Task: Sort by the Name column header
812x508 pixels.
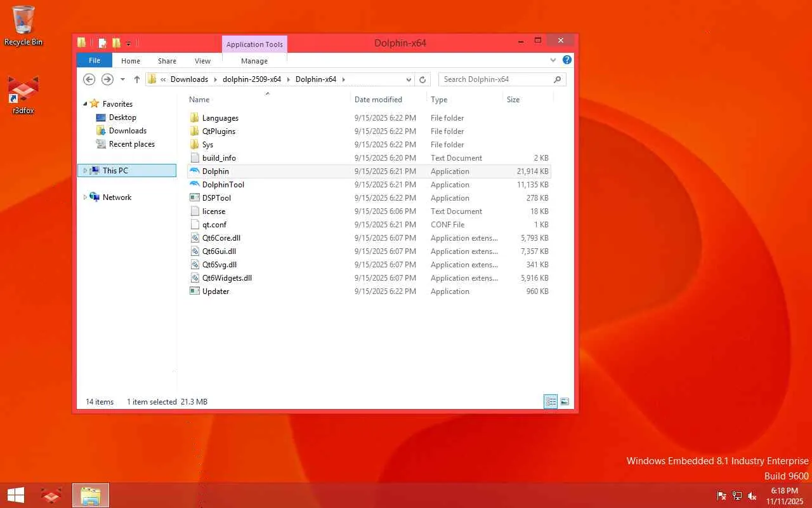Action: click(268, 99)
